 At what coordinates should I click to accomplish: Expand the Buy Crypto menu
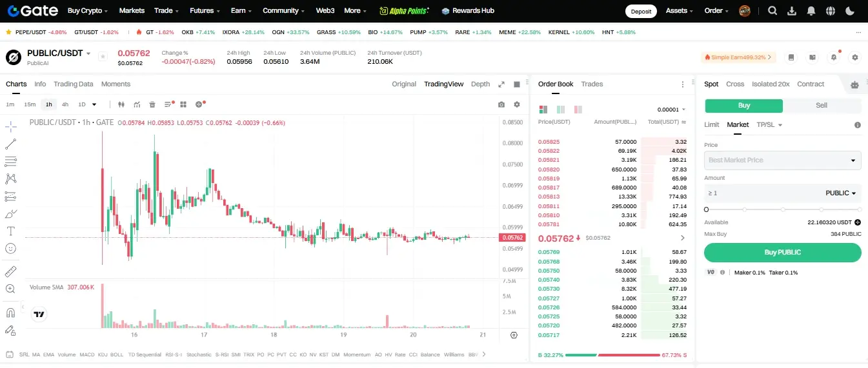coord(87,11)
